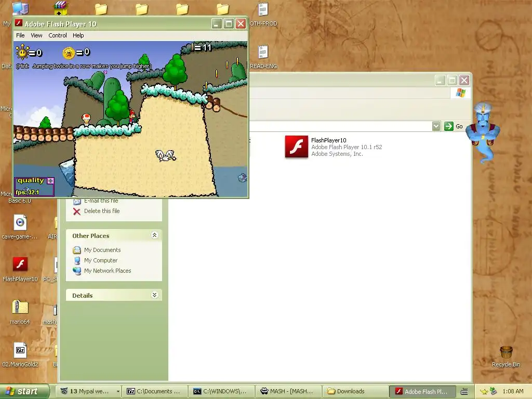532x399 pixels.
Task: Click the blue fish in the water
Action: [242, 178]
